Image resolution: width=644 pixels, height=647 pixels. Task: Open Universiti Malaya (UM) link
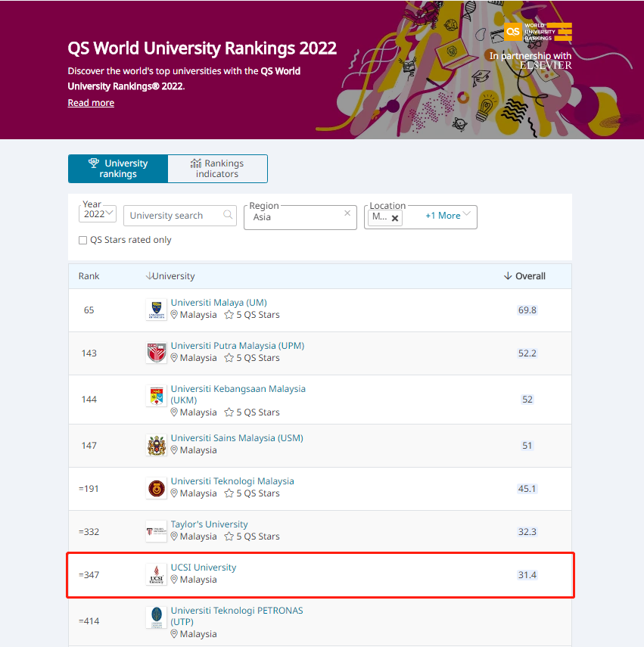(219, 303)
